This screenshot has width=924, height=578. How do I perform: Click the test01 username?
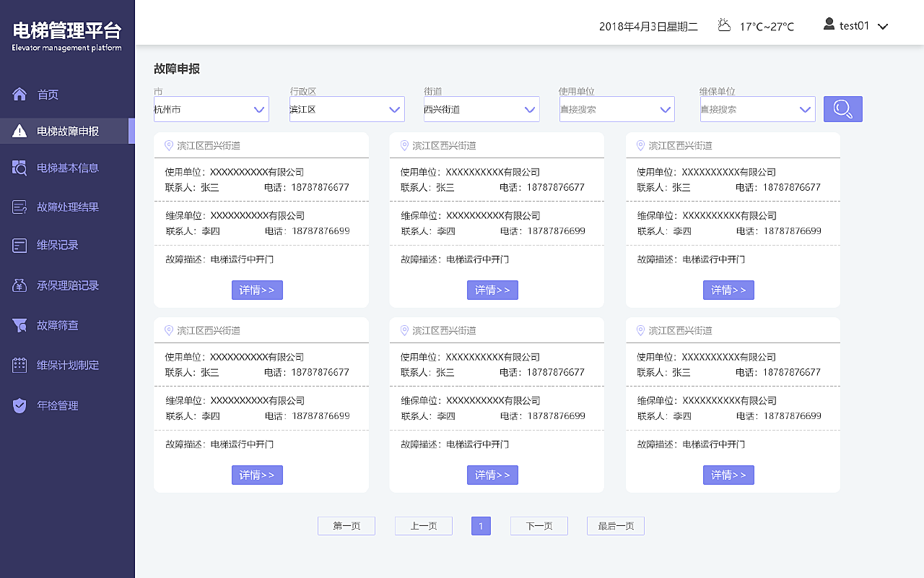click(x=855, y=25)
